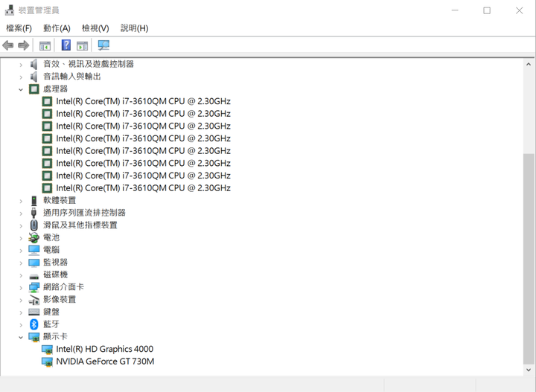The image size is (536, 392).
Task: Select the 顯示卡 display adapter icon
Action: [x=33, y=337]
